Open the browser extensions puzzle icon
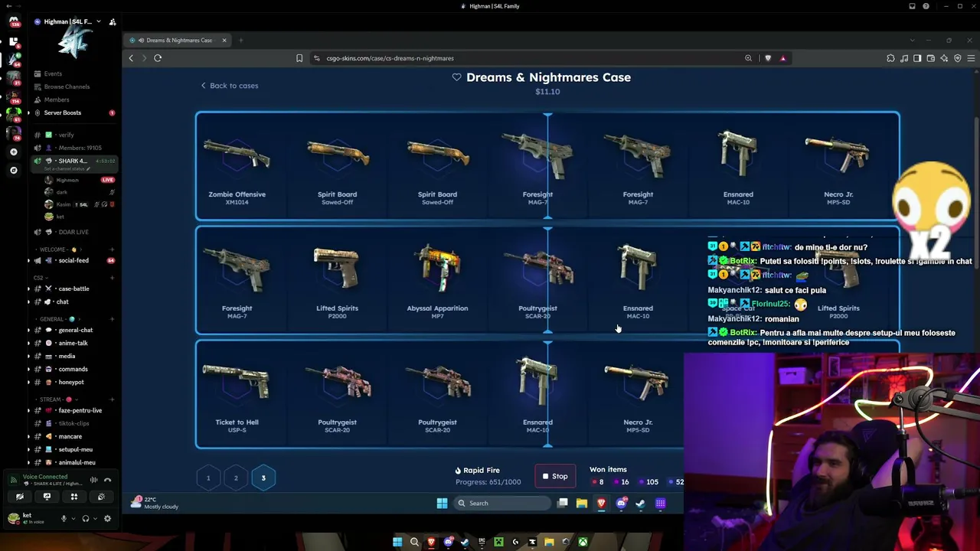Screen dimensions: 980x551 point(890,58)
